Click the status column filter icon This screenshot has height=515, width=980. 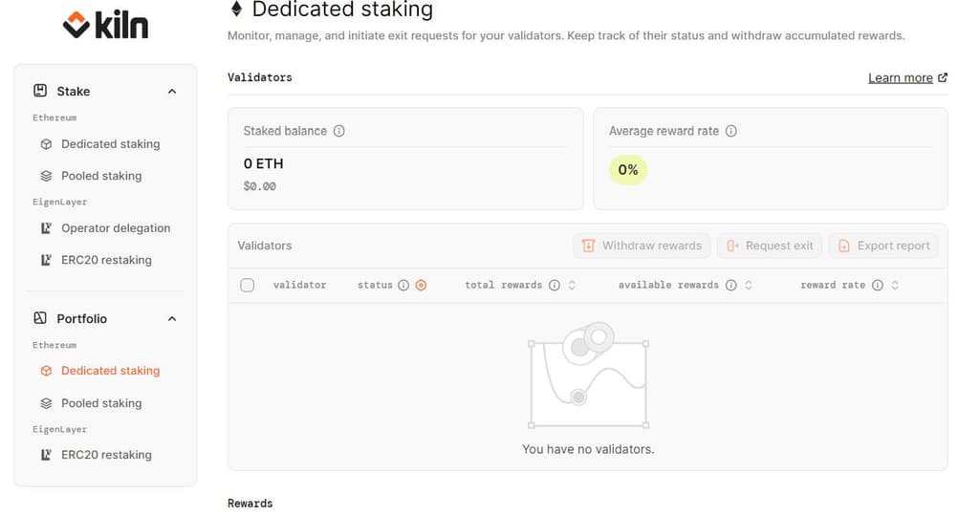coord(421,285)
